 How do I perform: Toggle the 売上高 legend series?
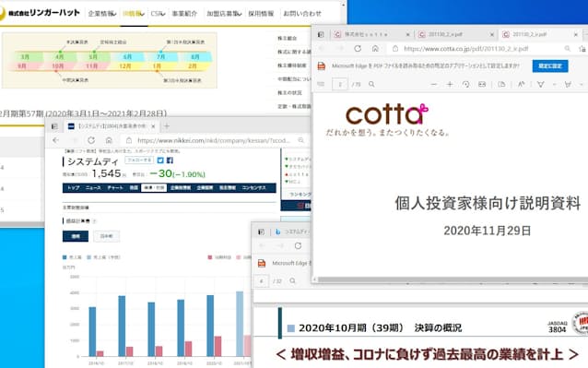coord(72,257)
